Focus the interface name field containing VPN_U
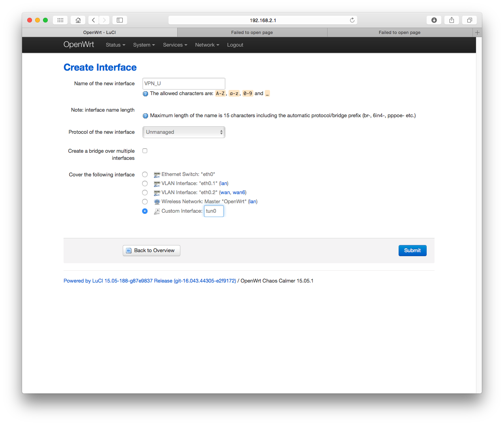This screenshot has width=504, height=425. 184,84
